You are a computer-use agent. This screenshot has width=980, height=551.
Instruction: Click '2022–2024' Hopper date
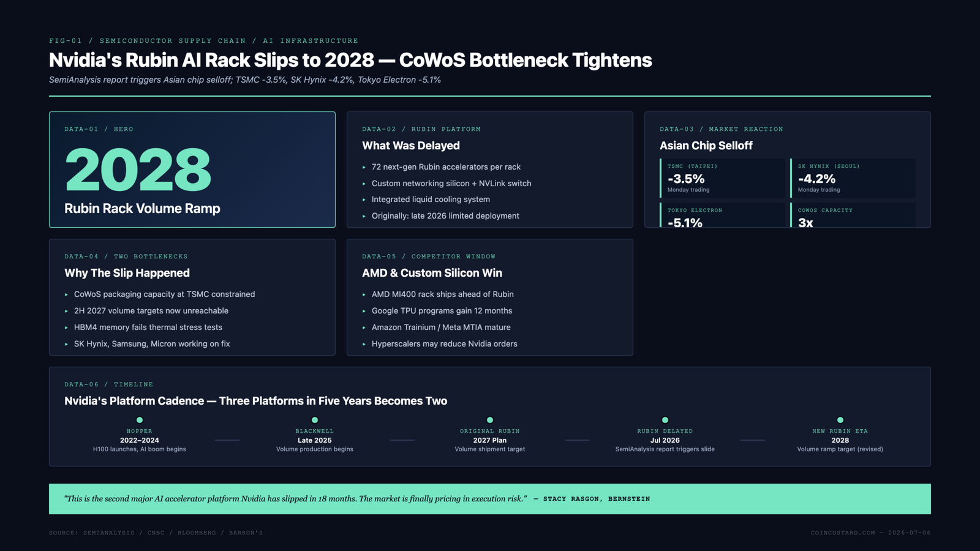140,440
